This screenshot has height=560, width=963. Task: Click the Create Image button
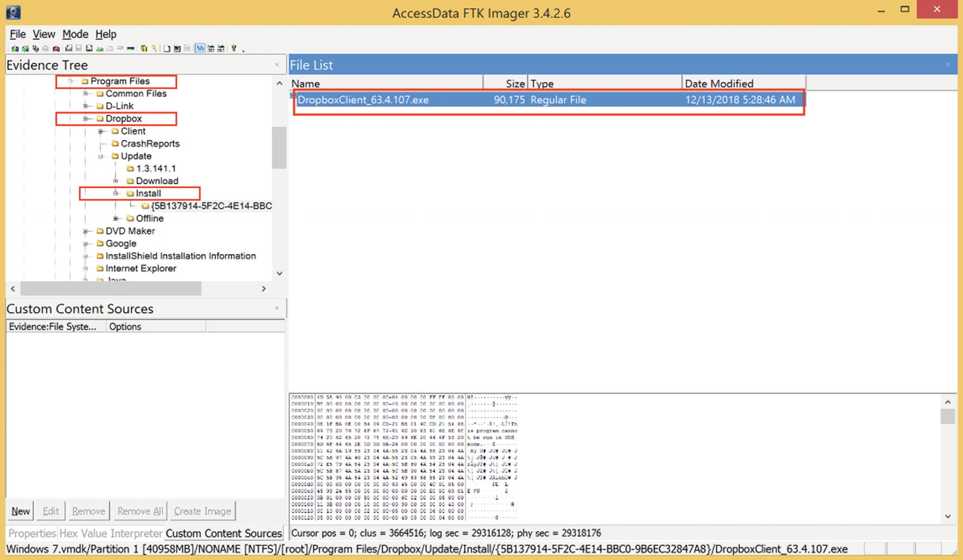(x=202, y=511)
